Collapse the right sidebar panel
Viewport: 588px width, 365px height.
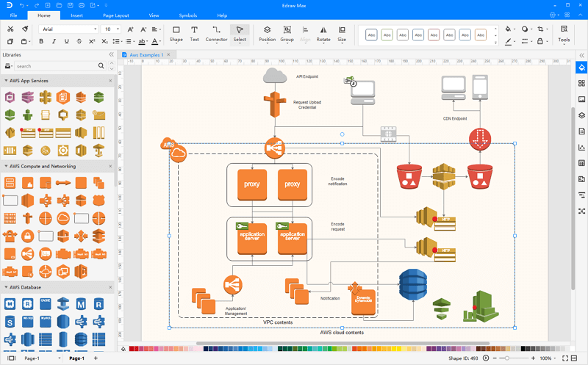[x=581, y=55]
